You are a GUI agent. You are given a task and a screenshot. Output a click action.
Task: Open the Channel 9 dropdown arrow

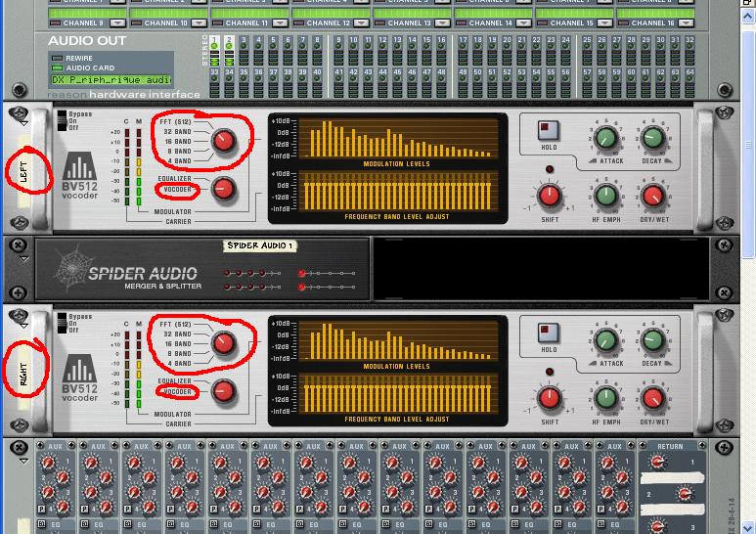(117, 22)
